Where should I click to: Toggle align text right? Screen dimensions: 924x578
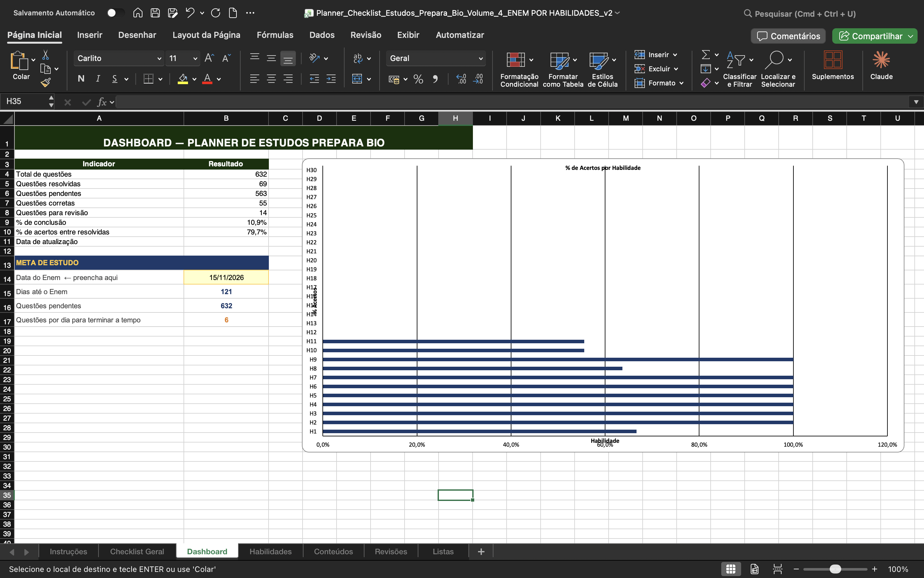(288, 79)
